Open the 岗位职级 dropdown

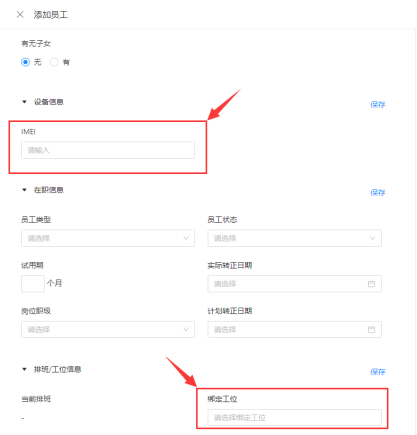point(108,329)
